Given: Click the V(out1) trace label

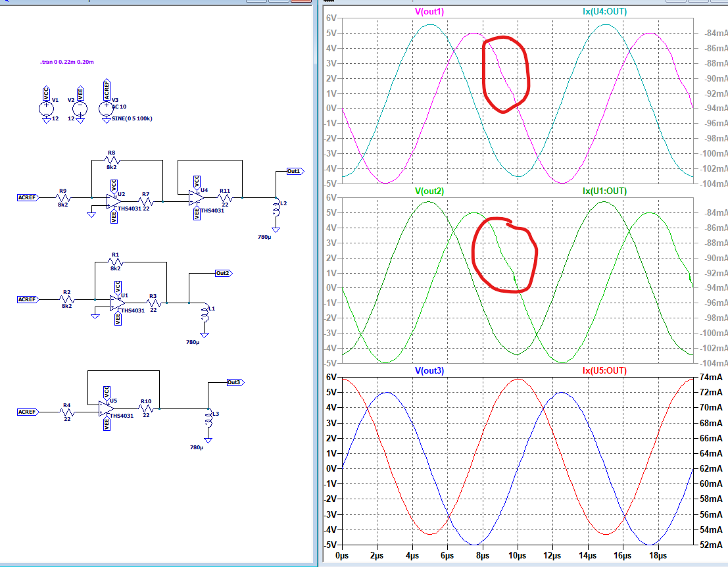Looking at the screenshot, I should 429,12.
